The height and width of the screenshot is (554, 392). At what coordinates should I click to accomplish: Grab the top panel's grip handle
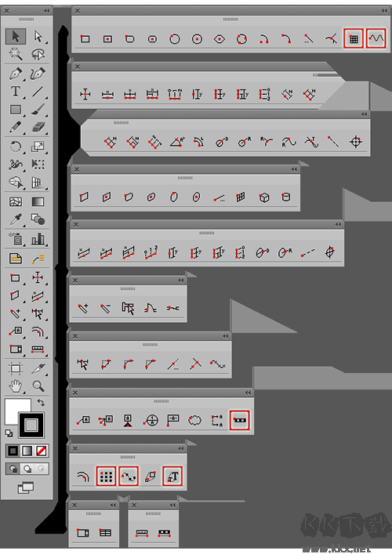coord(230,20)
